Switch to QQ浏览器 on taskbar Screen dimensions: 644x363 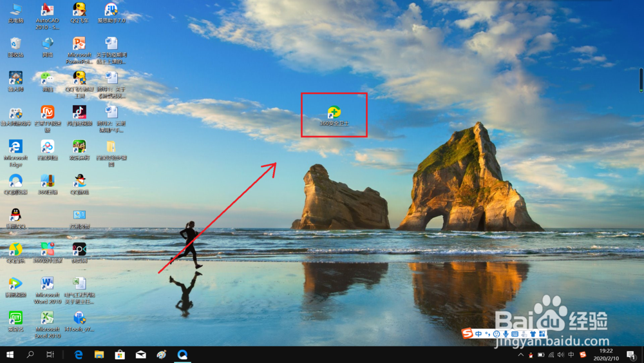click(x=182, y=355)
